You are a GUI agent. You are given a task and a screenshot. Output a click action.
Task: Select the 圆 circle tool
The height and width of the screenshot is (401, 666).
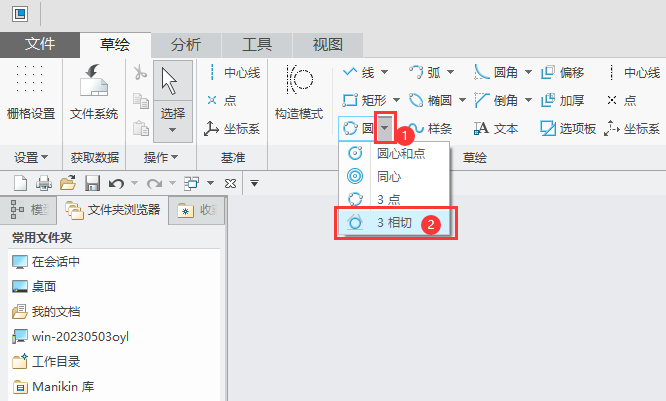(x=358, y=128)
